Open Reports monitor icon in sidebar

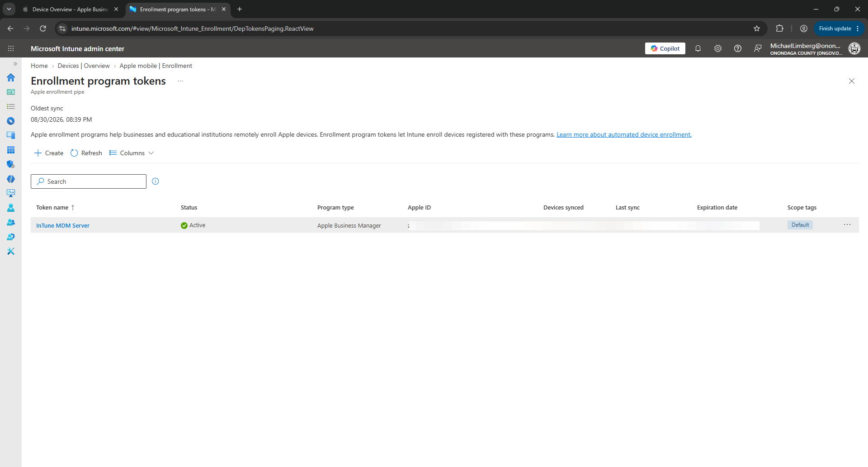(11, 193)
